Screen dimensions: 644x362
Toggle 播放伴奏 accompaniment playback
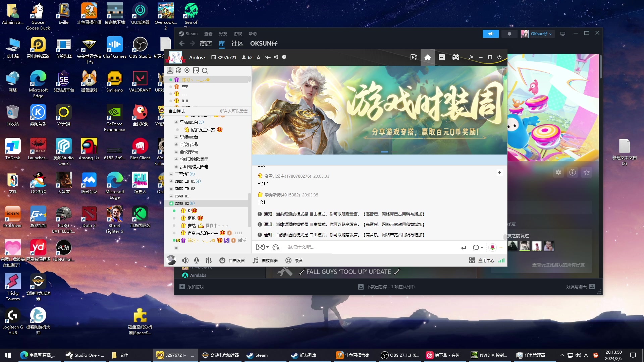pyautogui.click(x=265, y=260)
